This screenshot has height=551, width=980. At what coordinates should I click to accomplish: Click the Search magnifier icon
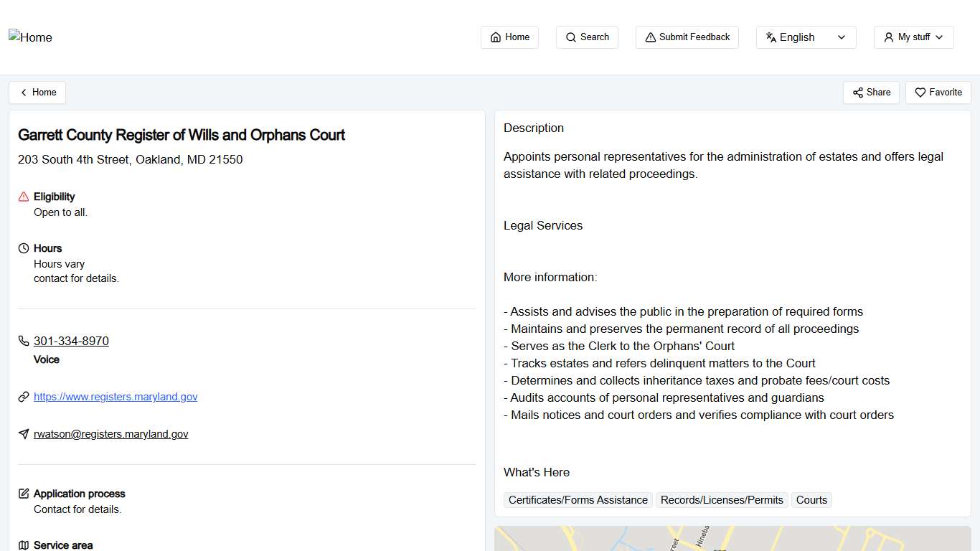coord(570,37)
